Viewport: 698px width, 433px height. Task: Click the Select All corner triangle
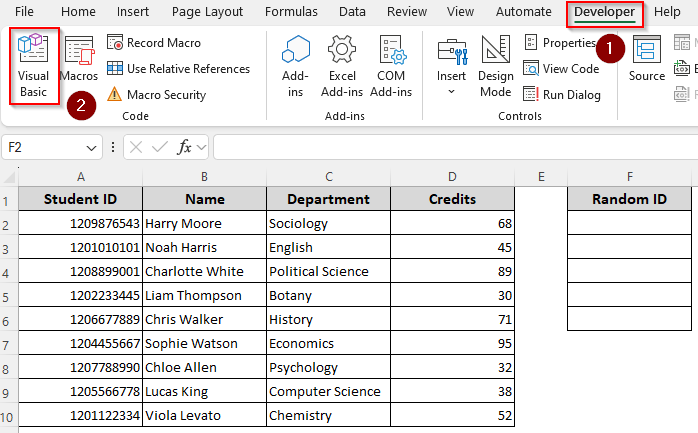[x=9, y=177]
